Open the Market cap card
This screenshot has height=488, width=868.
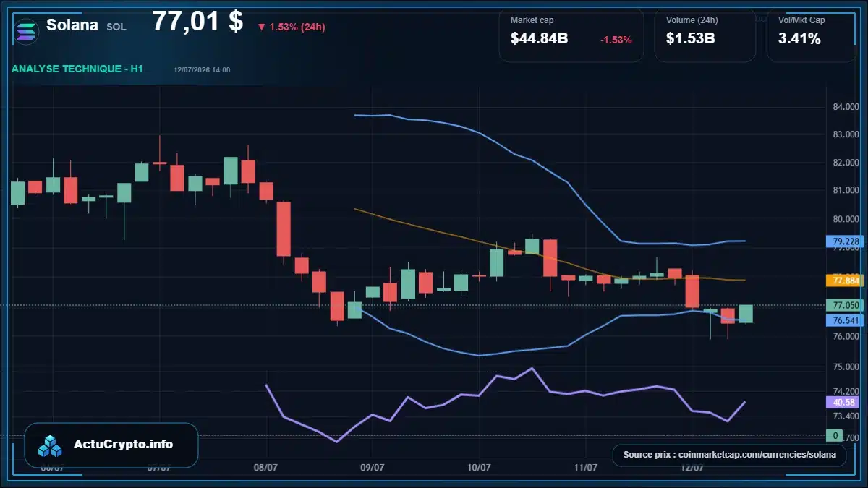click(571, 35)
